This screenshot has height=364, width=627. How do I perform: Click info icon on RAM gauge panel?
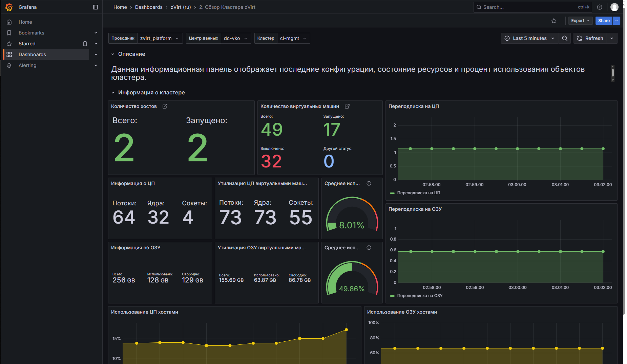369,248
